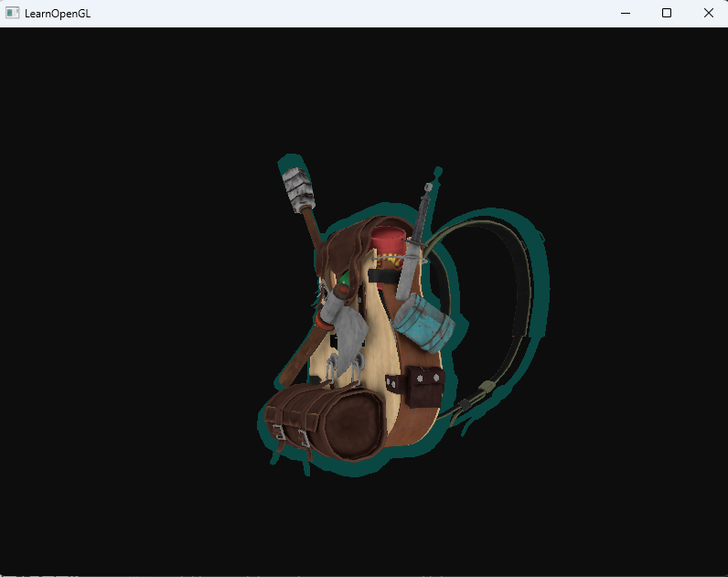Click the LearnOpenGL app icon in title bar

tap(12, 13)
